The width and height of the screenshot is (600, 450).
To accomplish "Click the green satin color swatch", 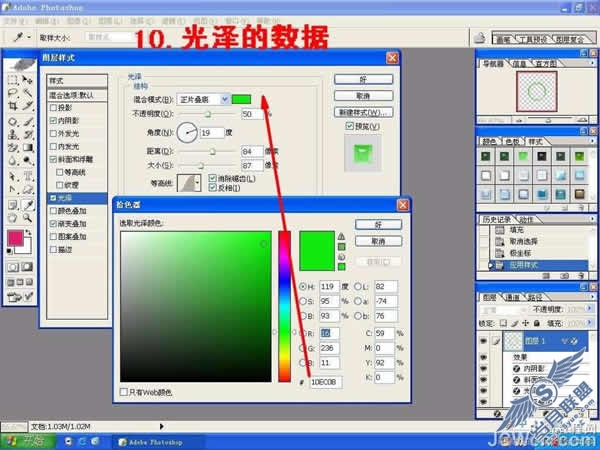I will click(241, 99).
